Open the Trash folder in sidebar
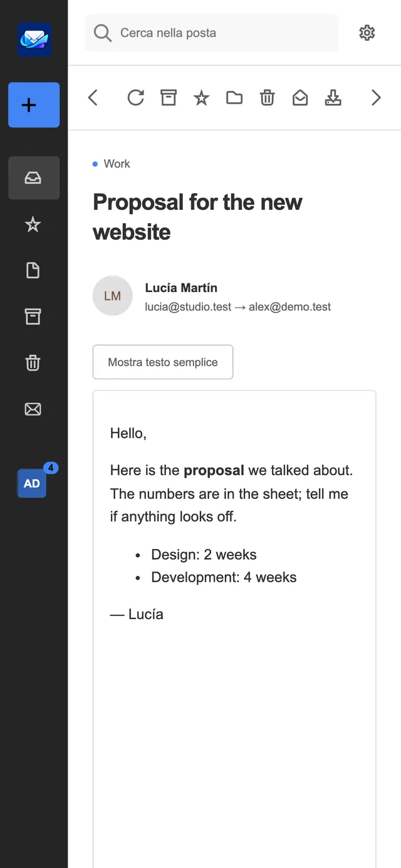This screenshot has height=868, width=401. point(33,363)
